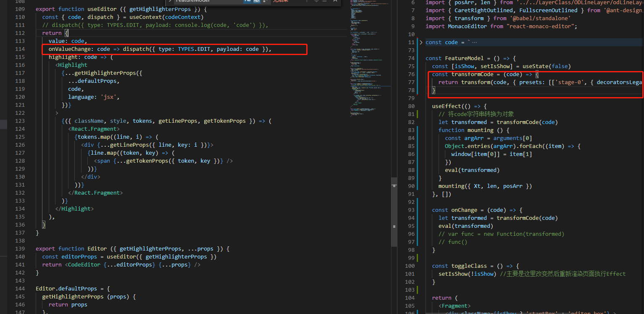This screenshot has width=644, height=314.
Task: Click 'return props' on line 146
Action: tap(68, 305)
